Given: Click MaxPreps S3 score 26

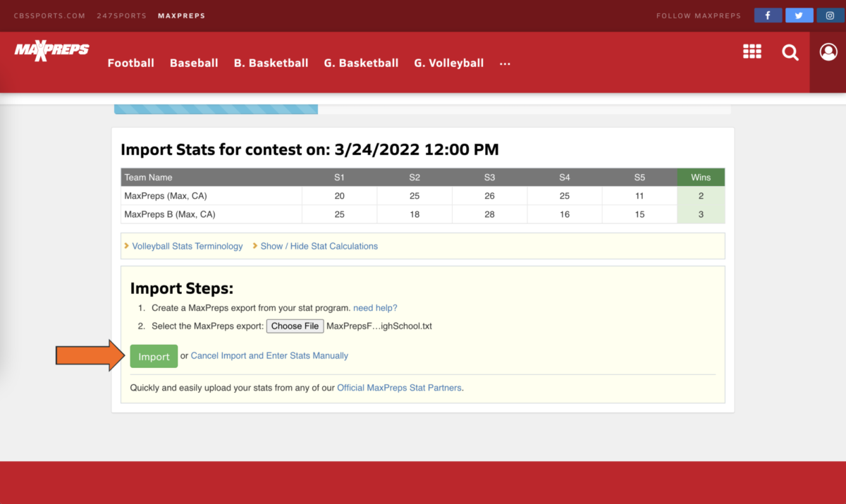Looking at the screenshot, I should 489,196.
